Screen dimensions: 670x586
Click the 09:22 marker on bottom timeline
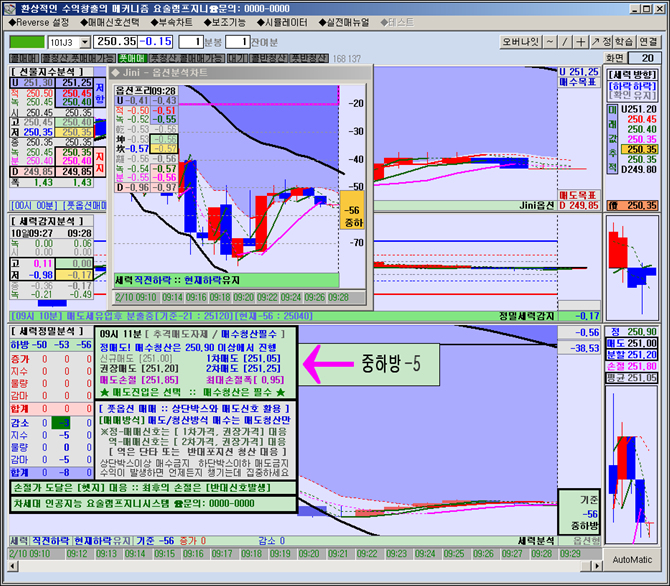[x=367, y=554]
